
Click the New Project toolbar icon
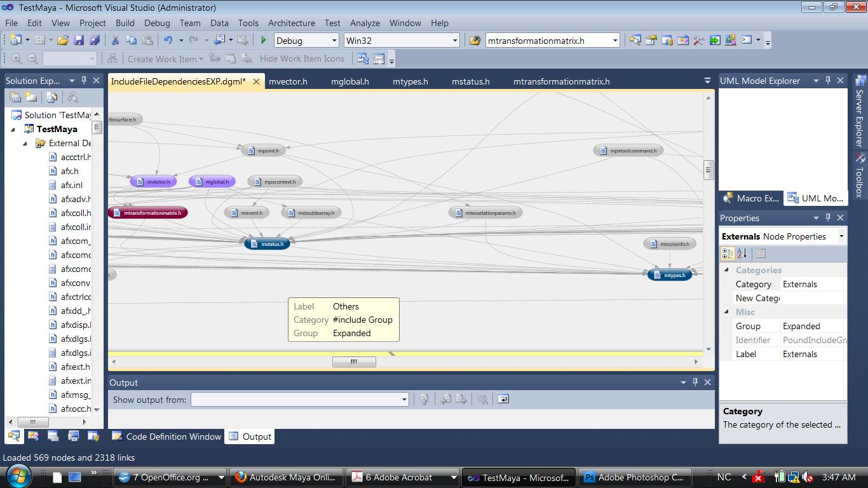pyautogui.click(x=15, y=40)
